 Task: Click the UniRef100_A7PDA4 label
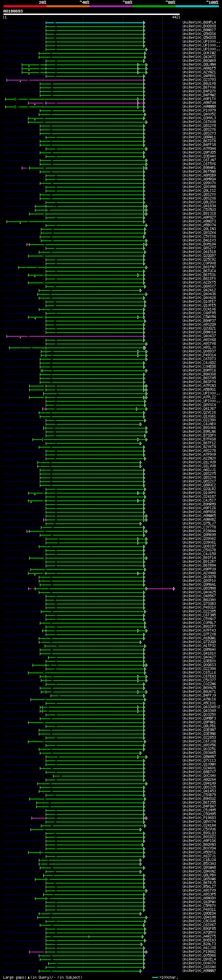[x=199, y=149]
